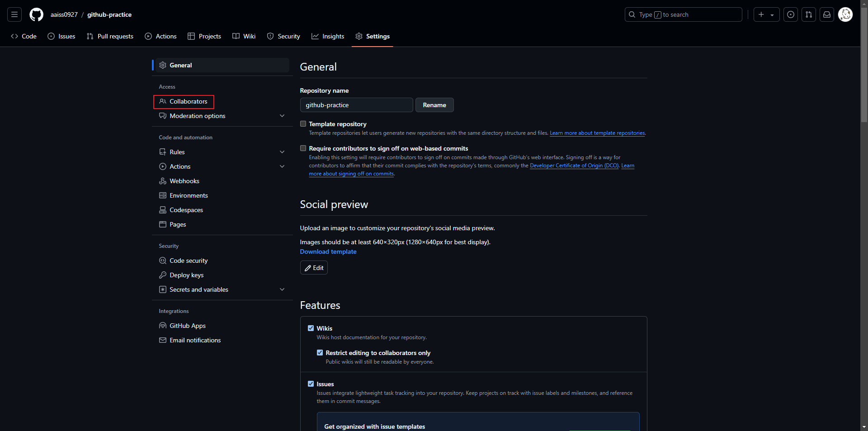Expand Secrets and variables section
Image resolution: width=868 pixels, height=431 pixels.
(282, 289)
